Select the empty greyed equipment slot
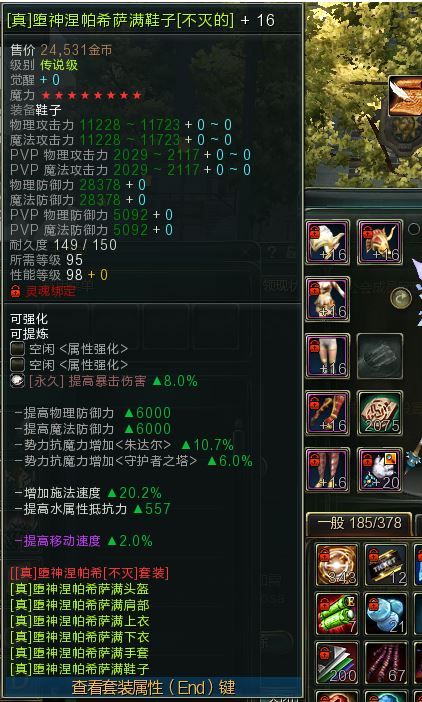The image size is (422, 702). [379, 356]
